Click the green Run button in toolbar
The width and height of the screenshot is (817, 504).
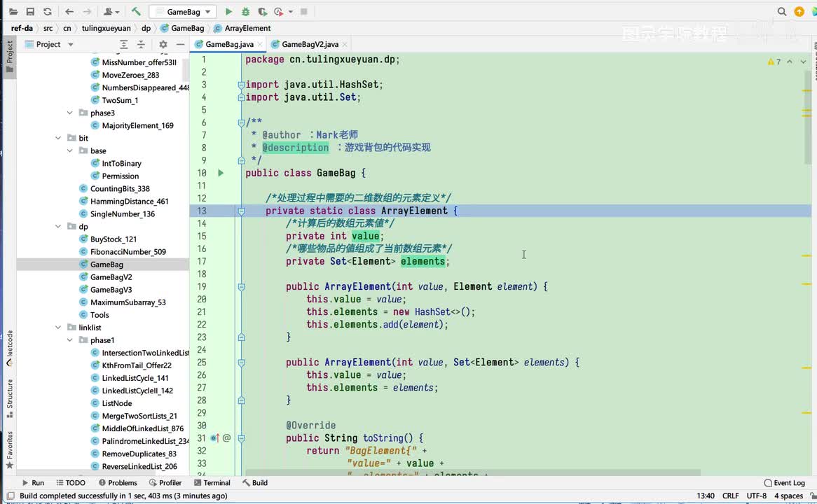tap(228, 12)
